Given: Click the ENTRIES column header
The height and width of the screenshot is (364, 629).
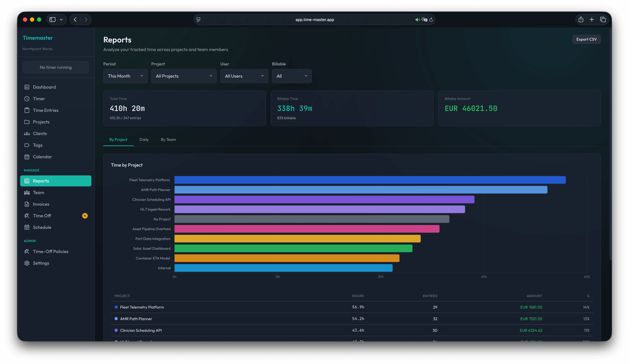Looking at the screenshot, I should click(430, 296).
